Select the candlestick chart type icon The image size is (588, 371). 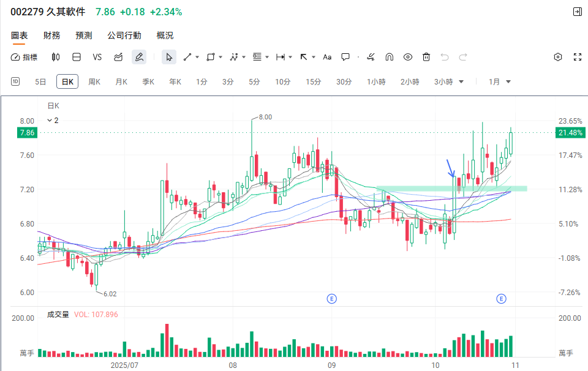[56, 57]
